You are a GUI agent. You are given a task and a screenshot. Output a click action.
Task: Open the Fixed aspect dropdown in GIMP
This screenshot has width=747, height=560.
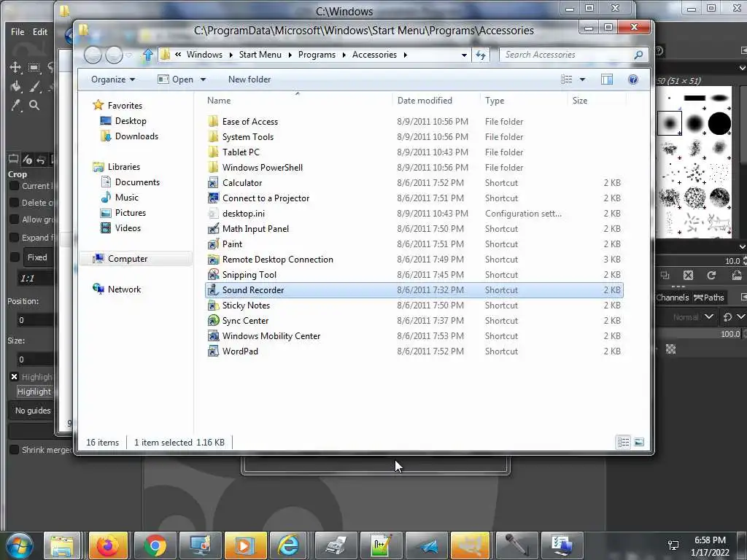coord(38,257)
